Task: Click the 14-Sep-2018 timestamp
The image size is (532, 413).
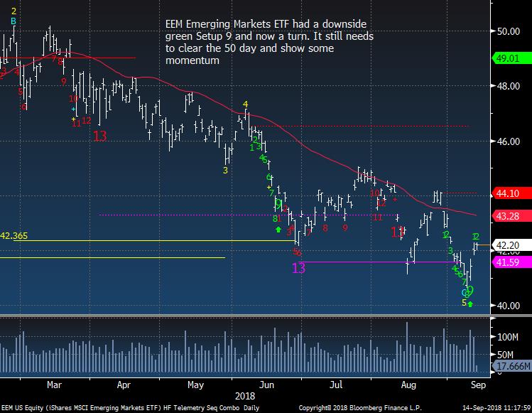Action: click(x=496, y=407)
